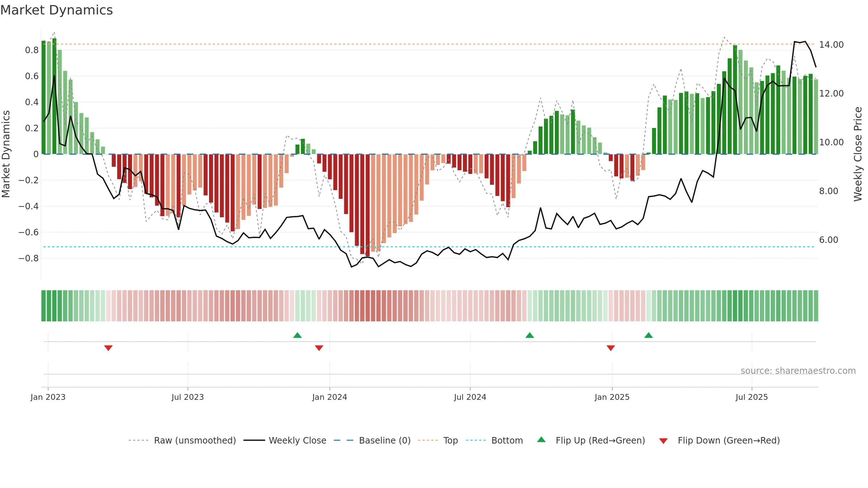
Task: Toggle the Baseline (0) legend entry
Action: click(x=372, y=440)
